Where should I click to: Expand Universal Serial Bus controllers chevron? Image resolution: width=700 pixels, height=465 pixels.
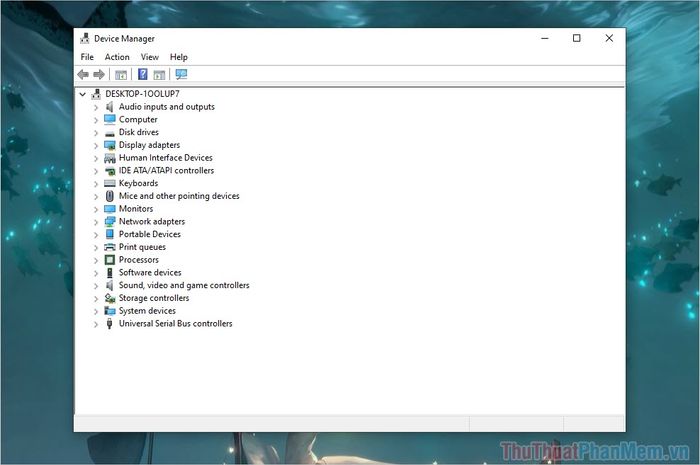pos(96,324)
